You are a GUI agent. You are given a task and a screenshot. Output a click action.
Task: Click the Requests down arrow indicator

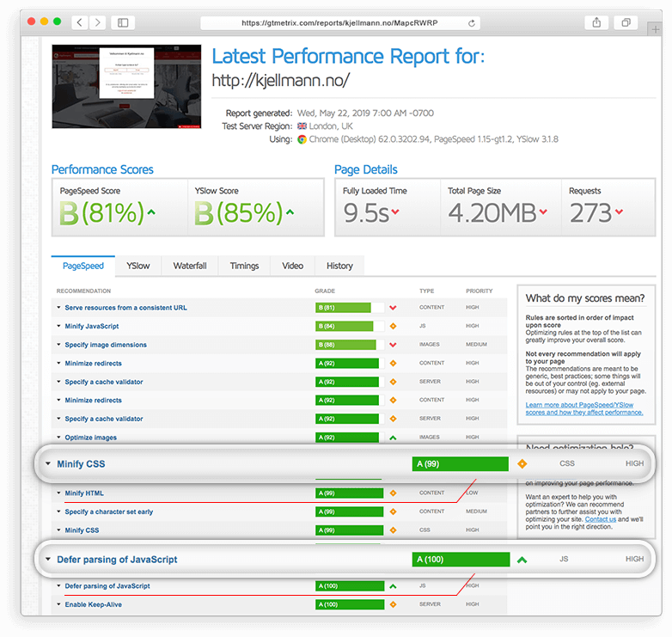click(x=619, y=211)
